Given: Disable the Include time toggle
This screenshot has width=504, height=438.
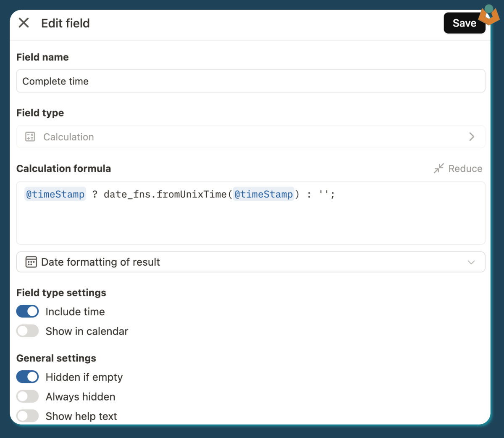Looking at the screenshot, I should pos(28,311).
